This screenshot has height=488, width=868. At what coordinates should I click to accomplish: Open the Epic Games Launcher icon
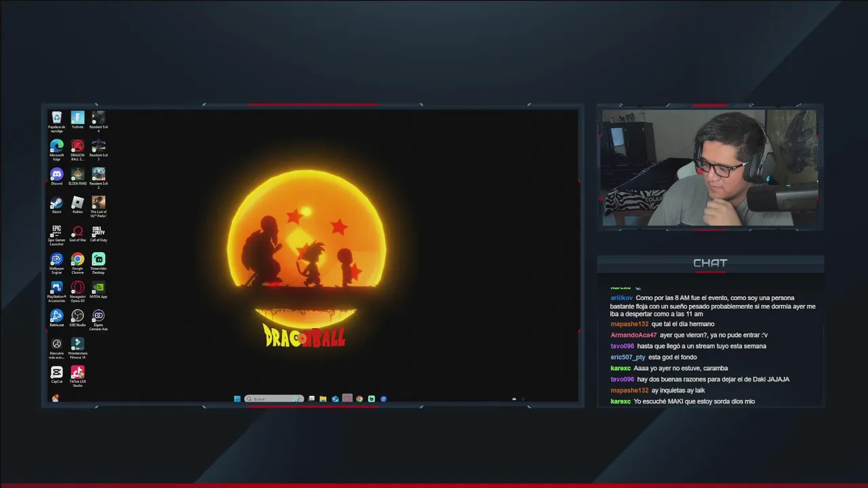pyautogui.click(x=57, y=235)
